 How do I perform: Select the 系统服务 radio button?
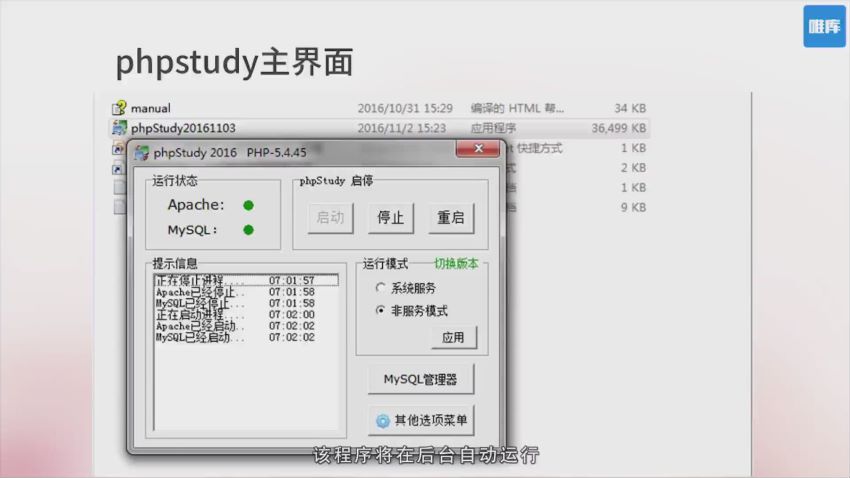point(381,288)
